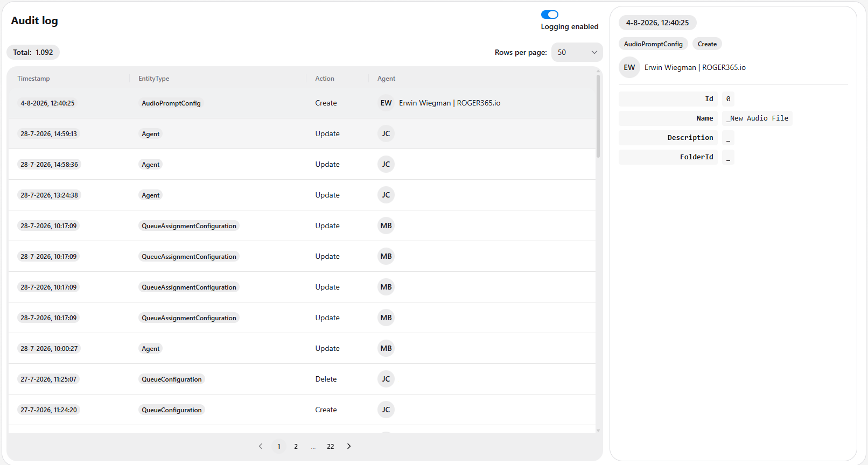Sort by the EntityType column header
This screenshot has height=465, width=868.
pyautogui.click(x=154, y=79)
